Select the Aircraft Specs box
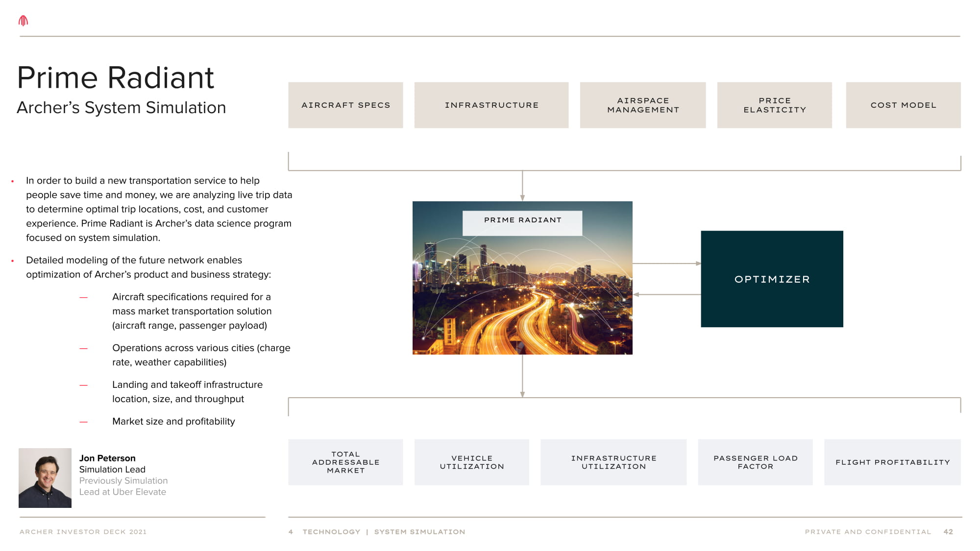This screenshot has width=980, height=551. pos(345,105)
